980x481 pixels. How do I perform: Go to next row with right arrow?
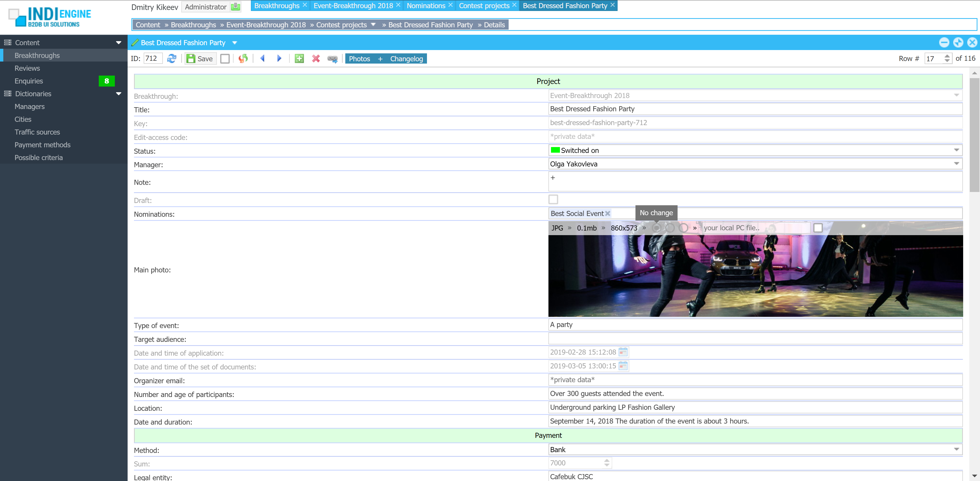279,59
